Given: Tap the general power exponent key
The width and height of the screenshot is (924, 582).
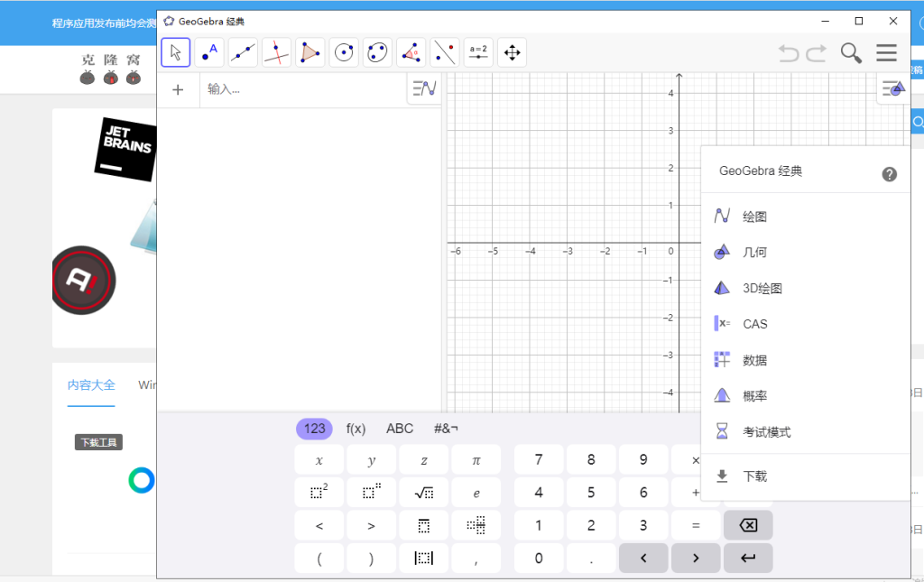Looking at the screenshot, I should pyautogui.click(x=371, y=493).
